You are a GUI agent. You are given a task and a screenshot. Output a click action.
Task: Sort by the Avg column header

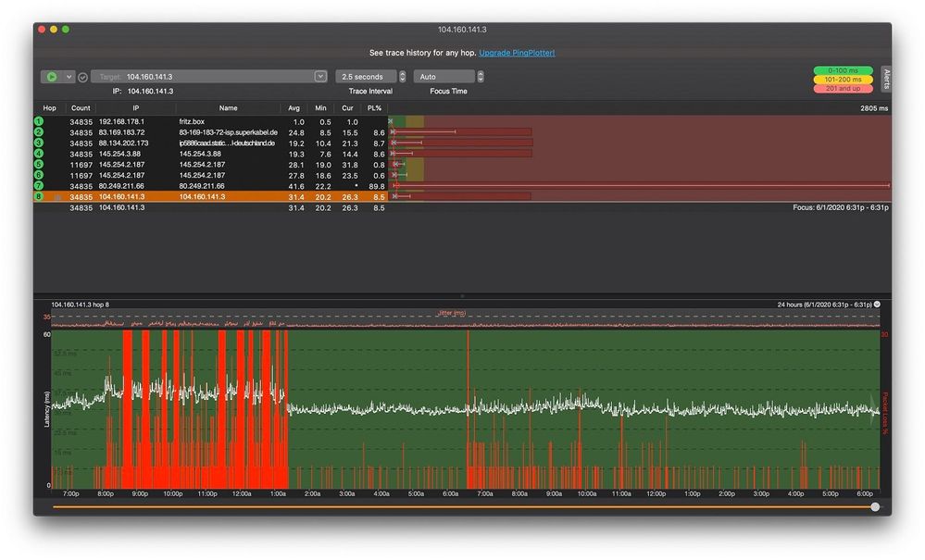[294, 108]
